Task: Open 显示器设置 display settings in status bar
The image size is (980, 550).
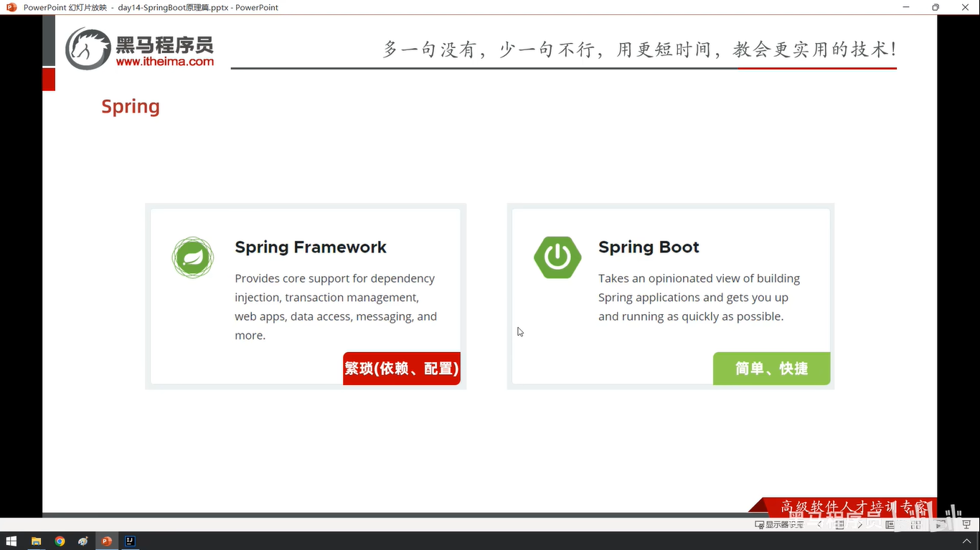Action: pyautogui.click(x=779, y=525)
